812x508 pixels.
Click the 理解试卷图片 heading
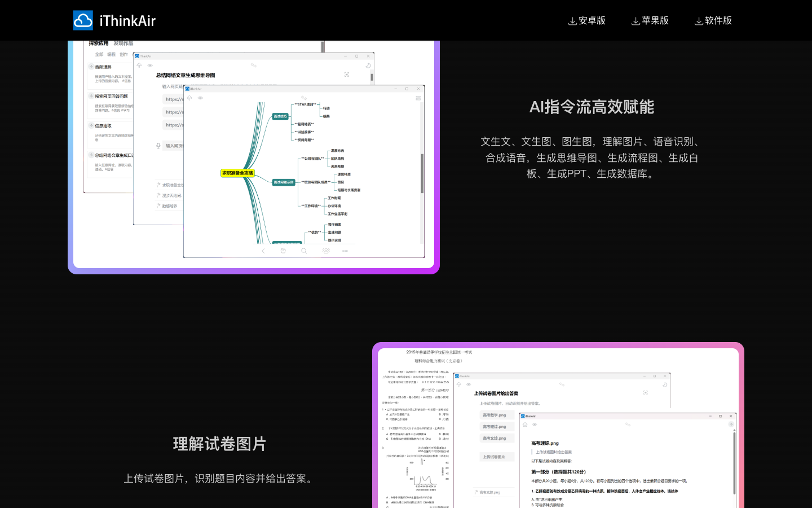[219, 444]
